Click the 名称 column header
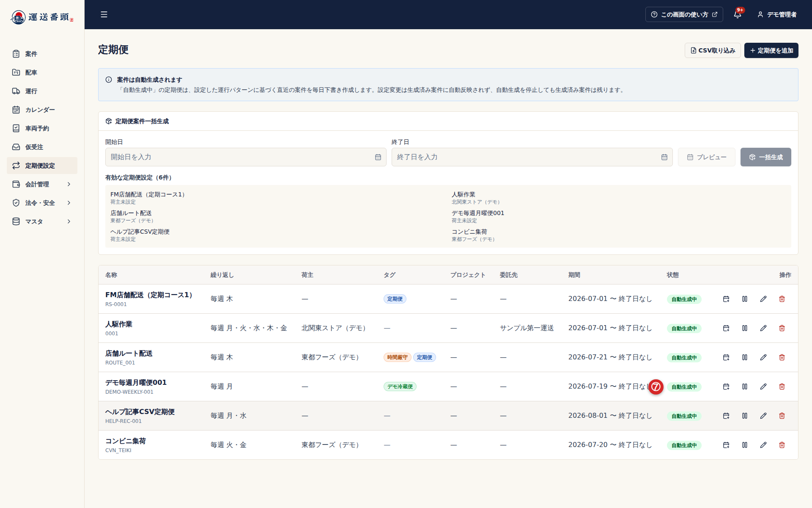The width and height of the screenshot is (812, 508). click(x=111, y=275)
